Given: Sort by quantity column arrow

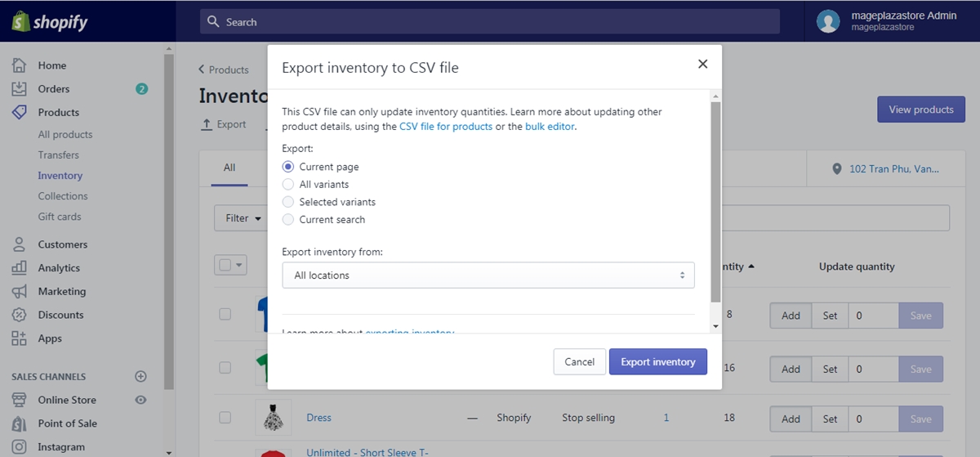Looking at the screenshot, I should click(x=751, y=267).
